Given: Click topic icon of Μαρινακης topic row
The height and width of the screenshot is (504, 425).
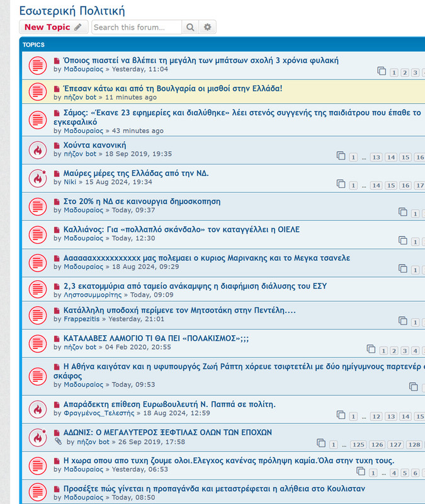Looking at the screenshot, I should [x=38, y=263].
